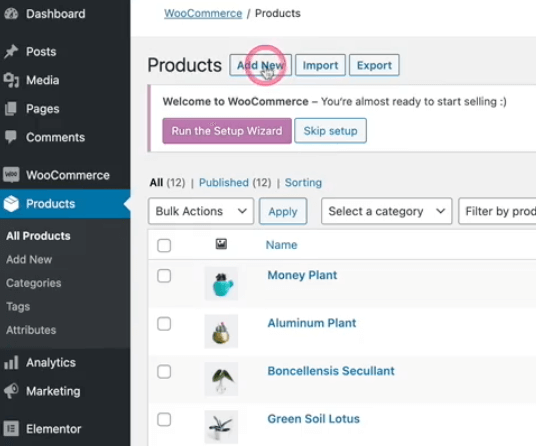This screenshot has height=446, width=536.
Task: Click the Marketing megaphone icon
Action: (x=11, y=391)
